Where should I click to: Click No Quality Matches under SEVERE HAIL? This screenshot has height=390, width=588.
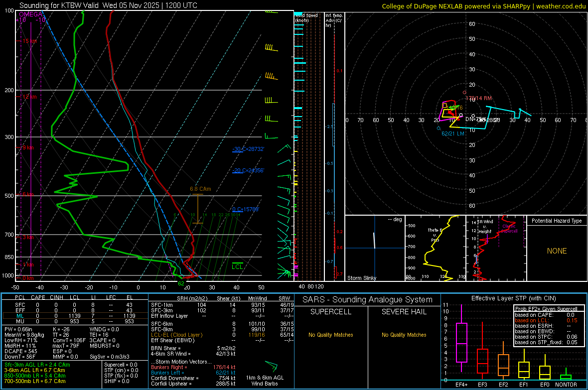(x=404, y=335)
